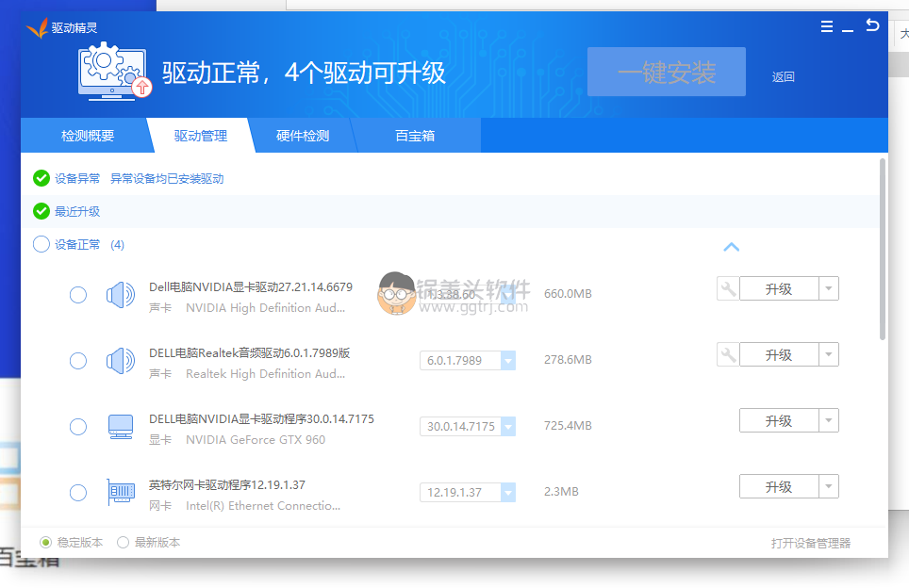Click 最近升级 label
The height and width of the screenshot is (588, 909).
coord(77,211)
